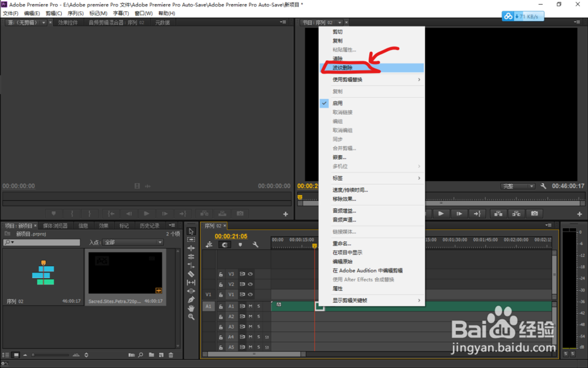Select the Track Select tool
This screenshot has height=368, width=588.
pos(191,240)
